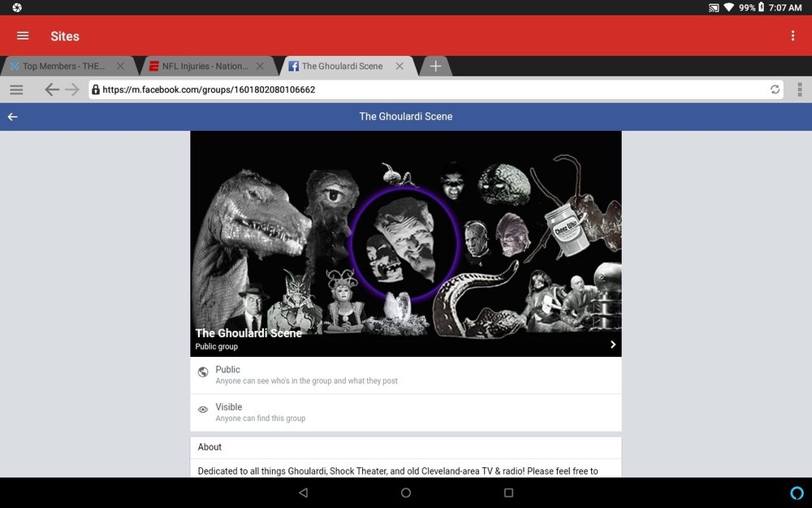Close the NFL Injuries tab
Viewport: 812px width, 508px height.
(x=260, y=67)
